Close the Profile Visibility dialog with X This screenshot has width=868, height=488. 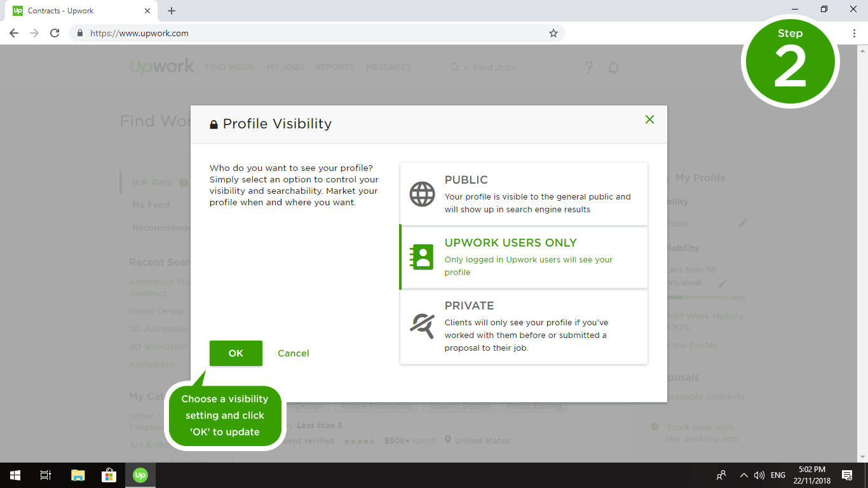tap(649, 119)
